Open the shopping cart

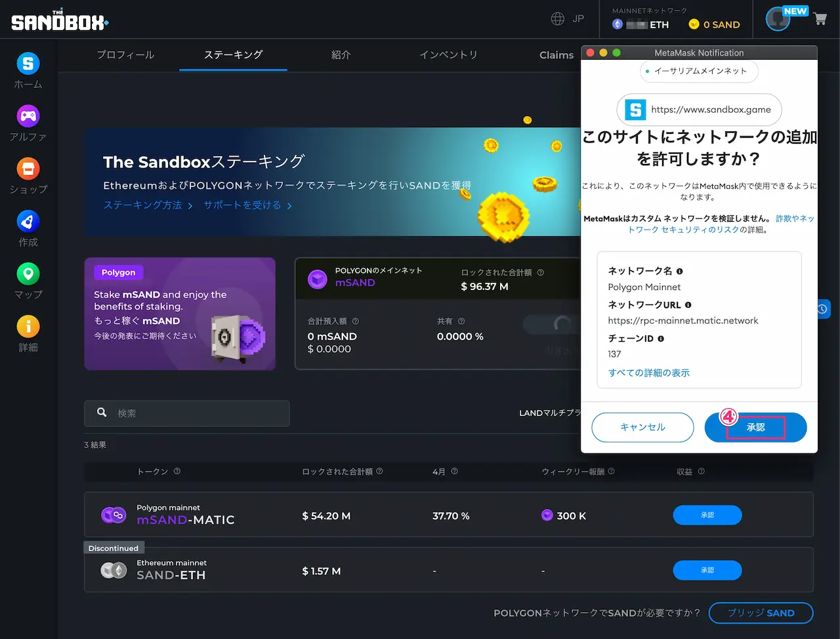[x=820, y=19]
